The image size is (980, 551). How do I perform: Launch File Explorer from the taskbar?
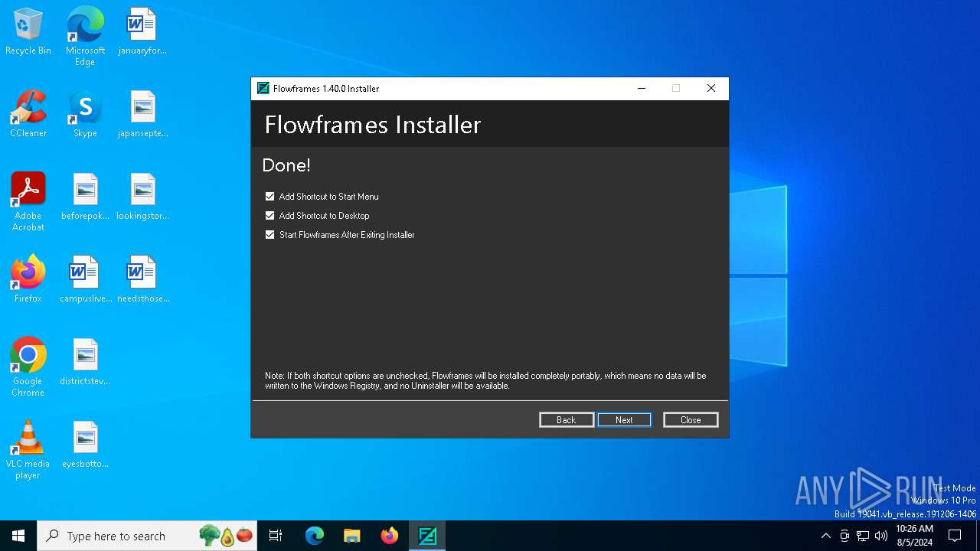pyautogui.click(x=352, y=536)
